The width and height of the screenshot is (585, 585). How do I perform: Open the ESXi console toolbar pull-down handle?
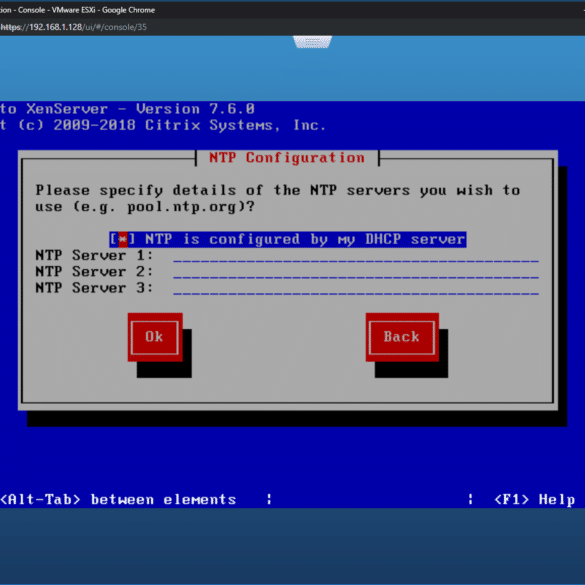(x=312, y=42)
